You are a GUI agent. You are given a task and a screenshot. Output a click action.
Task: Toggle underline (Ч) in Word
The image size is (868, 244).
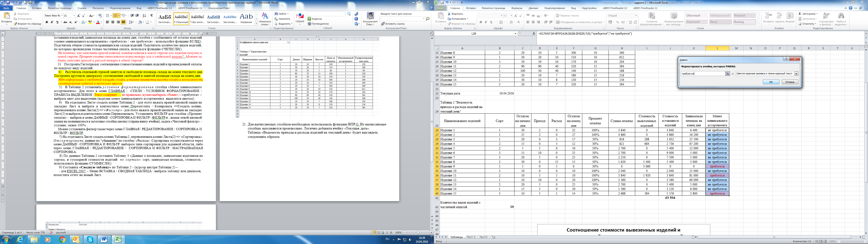coord(57,22)
